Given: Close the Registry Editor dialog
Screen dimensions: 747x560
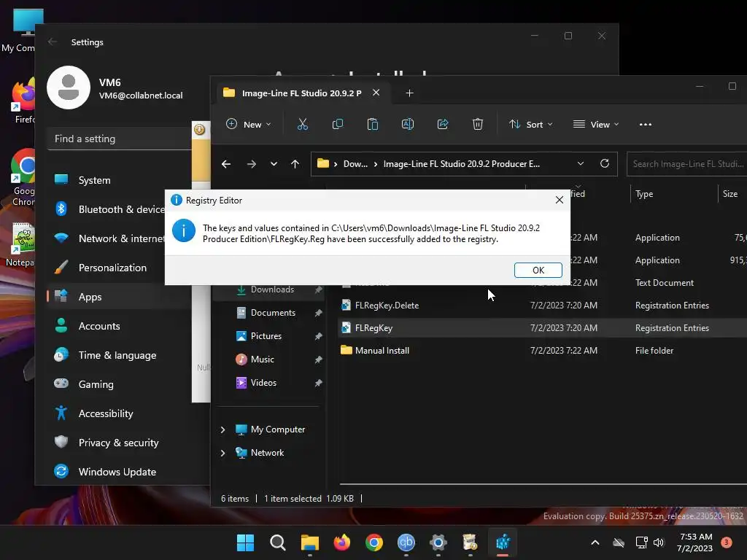Looking at the screenshot, I should 560,200.
